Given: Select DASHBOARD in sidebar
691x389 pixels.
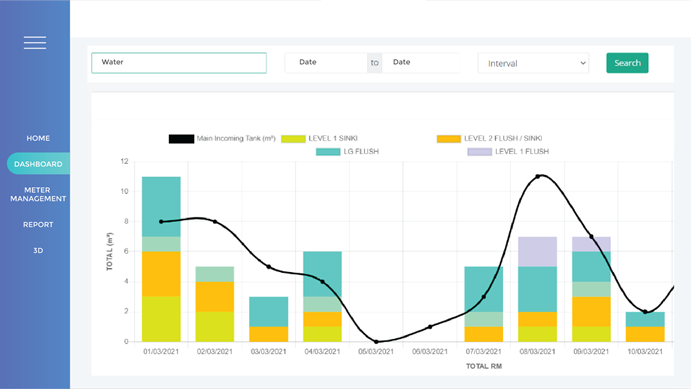Looking at the screenshot, I should [x=38, y=164].
